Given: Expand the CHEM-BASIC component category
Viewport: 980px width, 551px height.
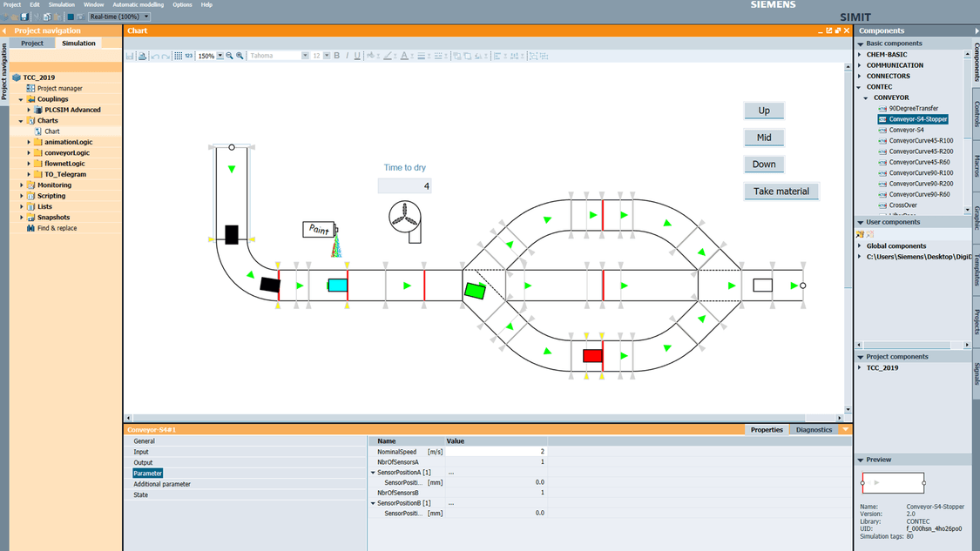Looking at the screenshot, I should pos(861,54).
